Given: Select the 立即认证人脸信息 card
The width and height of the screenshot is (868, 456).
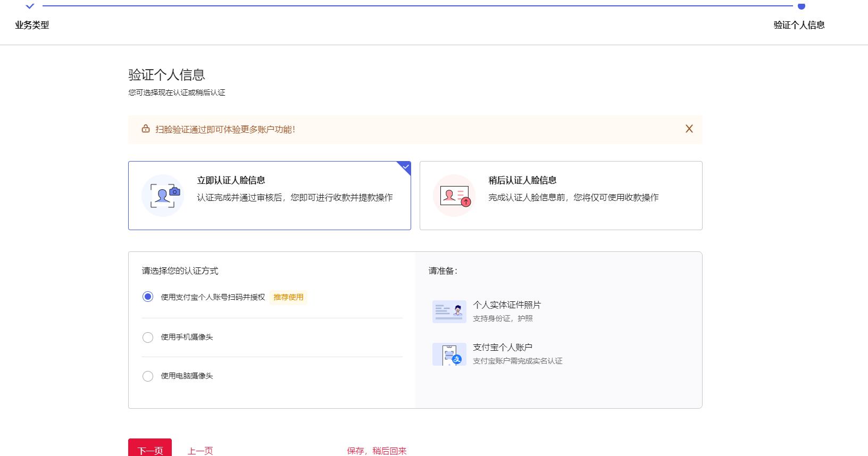Looking at the screenshot, I should point(269,196).
